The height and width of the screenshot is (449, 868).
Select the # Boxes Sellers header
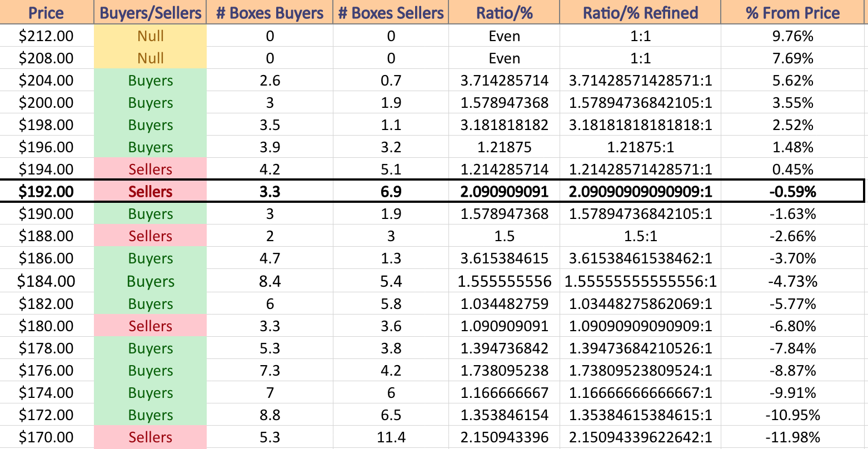pos(391,13)
